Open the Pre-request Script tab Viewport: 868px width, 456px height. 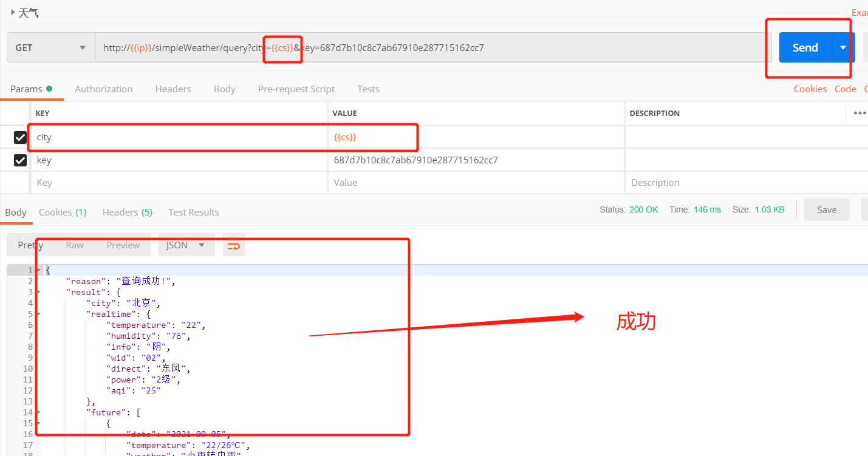click(x=296, y=89)
